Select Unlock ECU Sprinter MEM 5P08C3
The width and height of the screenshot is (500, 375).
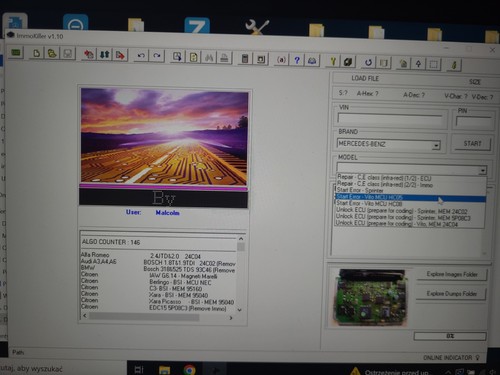[403, 217]
